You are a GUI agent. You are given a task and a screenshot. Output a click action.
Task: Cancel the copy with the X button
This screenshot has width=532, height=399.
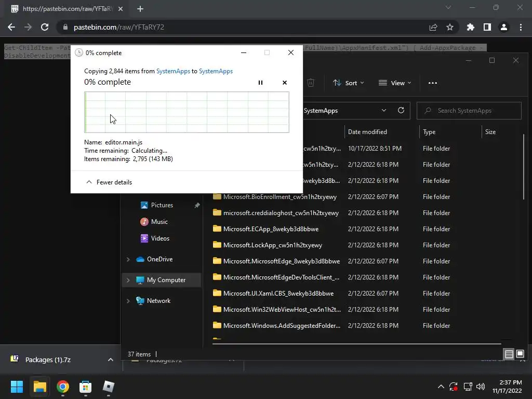tap(285, 83)
